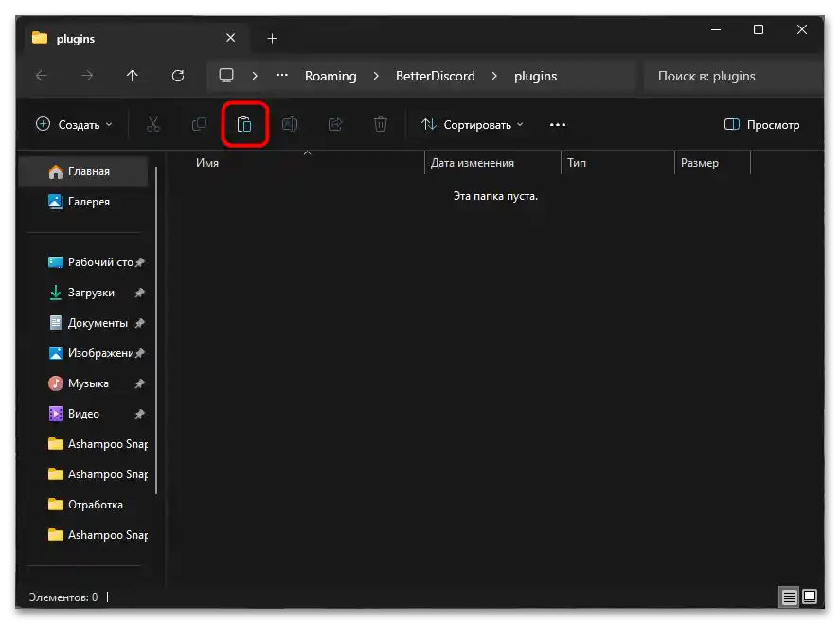Click the search box Поиск в: plugins
Screen dimensions: 840x624
[x=733, y=76]
